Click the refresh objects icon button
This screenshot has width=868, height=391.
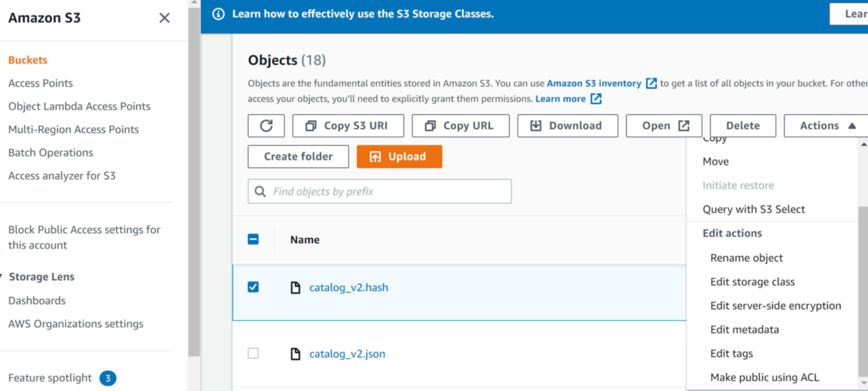[x=266, y=126]
